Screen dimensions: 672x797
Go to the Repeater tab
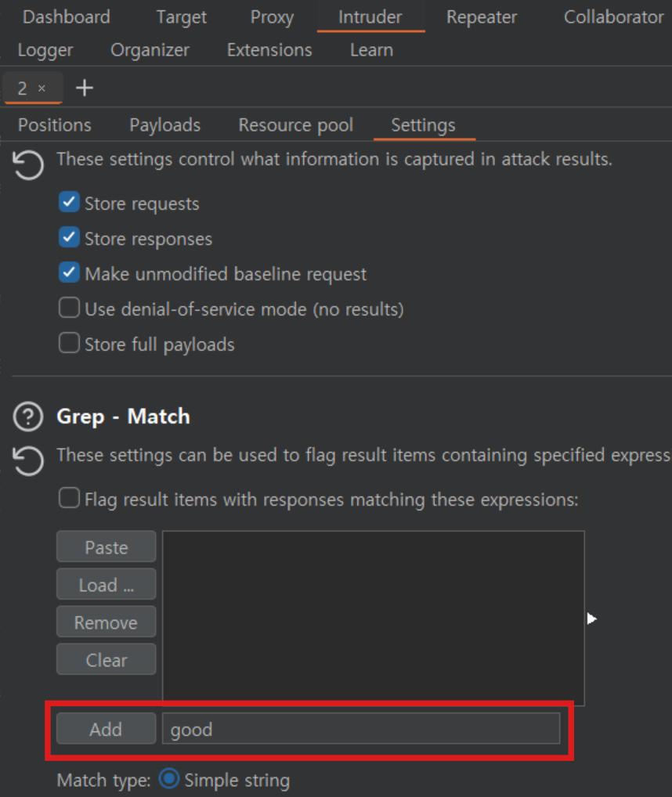click(482, 17)
